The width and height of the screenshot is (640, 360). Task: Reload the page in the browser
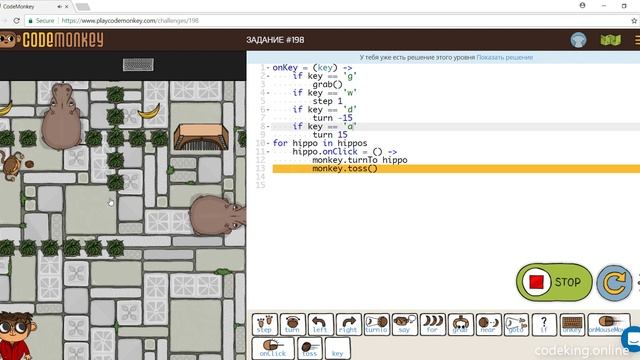[x=16, y=20]
